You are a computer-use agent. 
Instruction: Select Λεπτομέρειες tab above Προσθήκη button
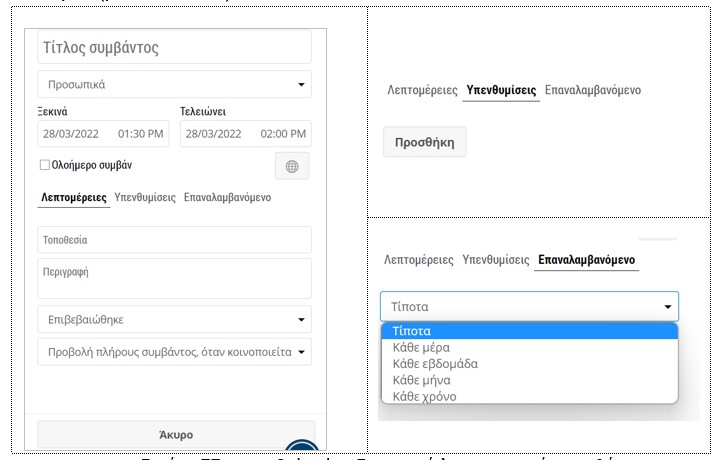(422, 90)
